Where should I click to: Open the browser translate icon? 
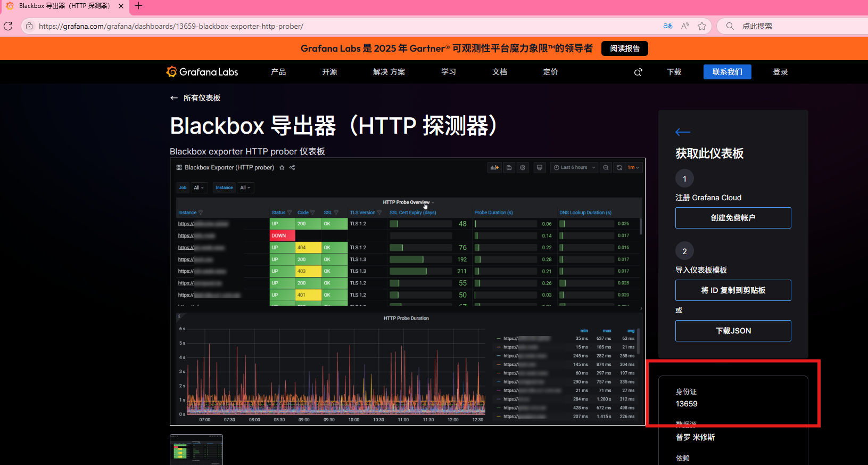(668, 26)
